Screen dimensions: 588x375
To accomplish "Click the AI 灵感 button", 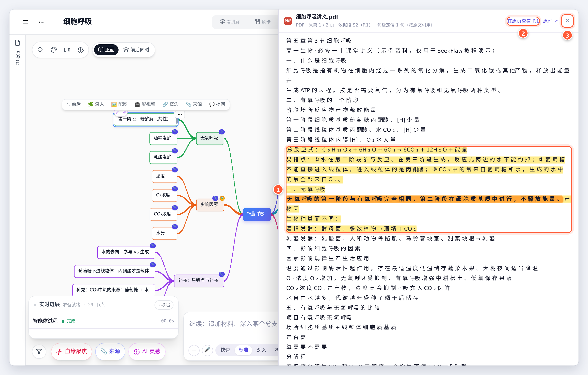I will [147, 351].
